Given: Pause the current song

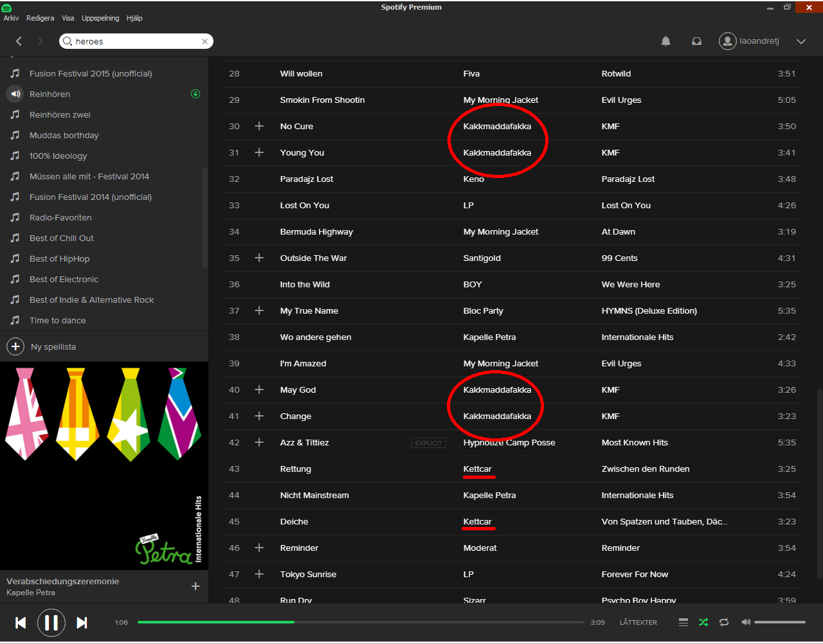Looking at the screenshot, I should pos(51,622).
